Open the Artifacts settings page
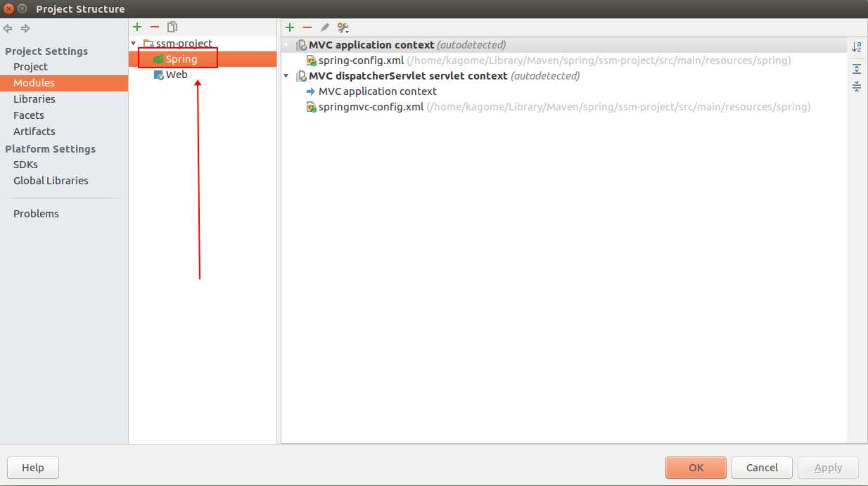 pos(34,132)
